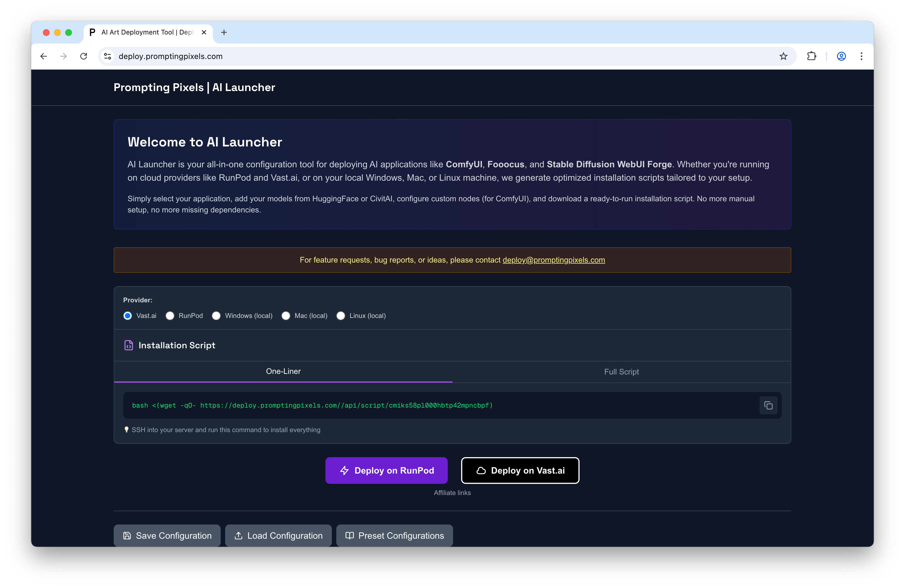Copy the one-liner install command
The width and height of the screenshot is (905, 588).
768,405
